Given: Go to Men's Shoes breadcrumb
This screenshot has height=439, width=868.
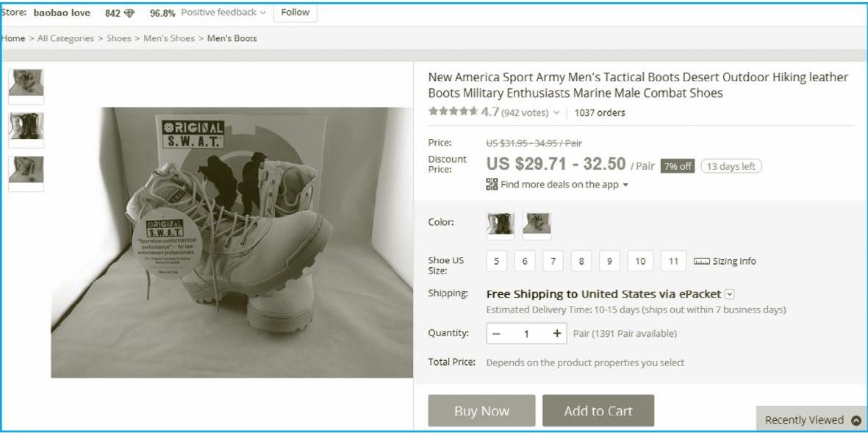Looking at the screenshot, I should (172, 38).
